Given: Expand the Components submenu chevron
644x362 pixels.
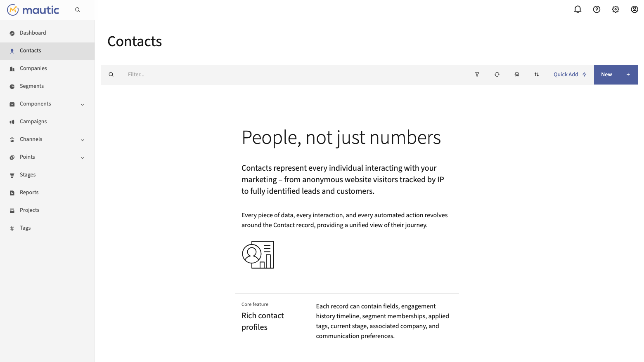Looking at the screenshot, I should click(83, 105).
